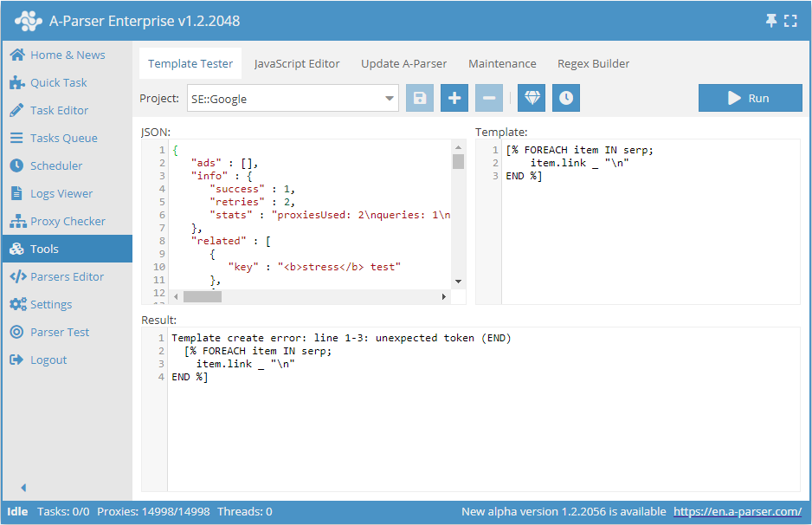The height and width of the screenshot is (525, 812).
Task: Pin the window using pushpin icon
Action: click(x=771, y=21)
